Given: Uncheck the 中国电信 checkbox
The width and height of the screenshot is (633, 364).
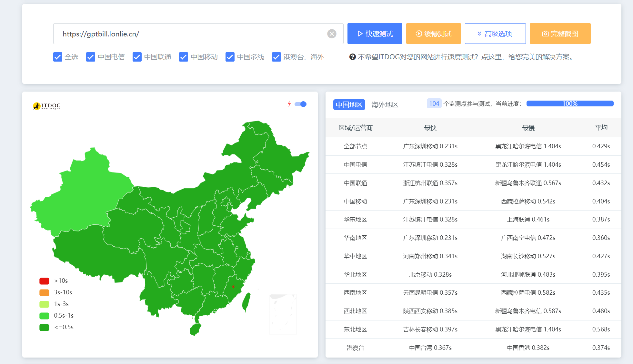Looking at the screenshot, I should (x=91, y=57).
